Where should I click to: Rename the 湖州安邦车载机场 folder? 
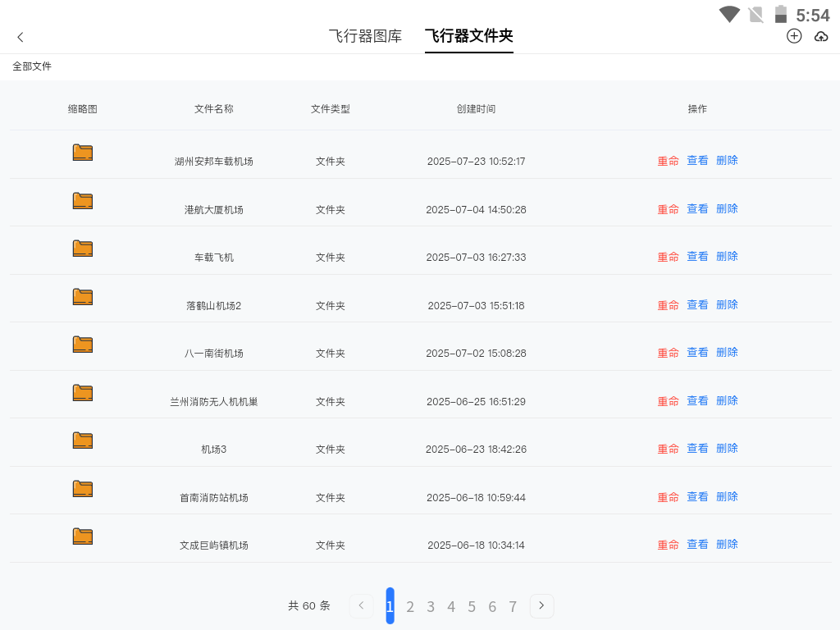coord(668,161)
